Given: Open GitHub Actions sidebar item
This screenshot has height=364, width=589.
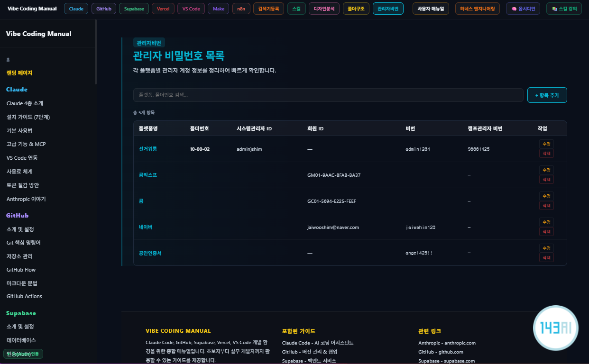Looking at the screenshot, I should (24, 296).
